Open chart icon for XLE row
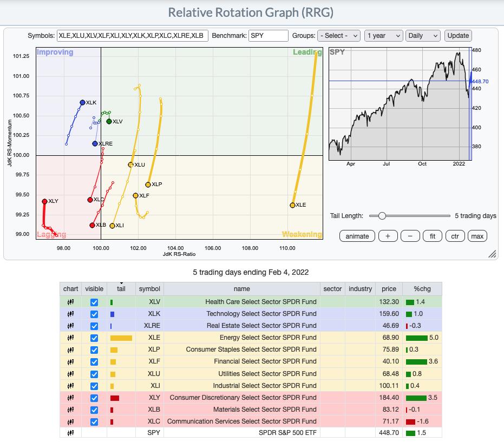The height and width of the screenshot is (442, 504). 70,338
